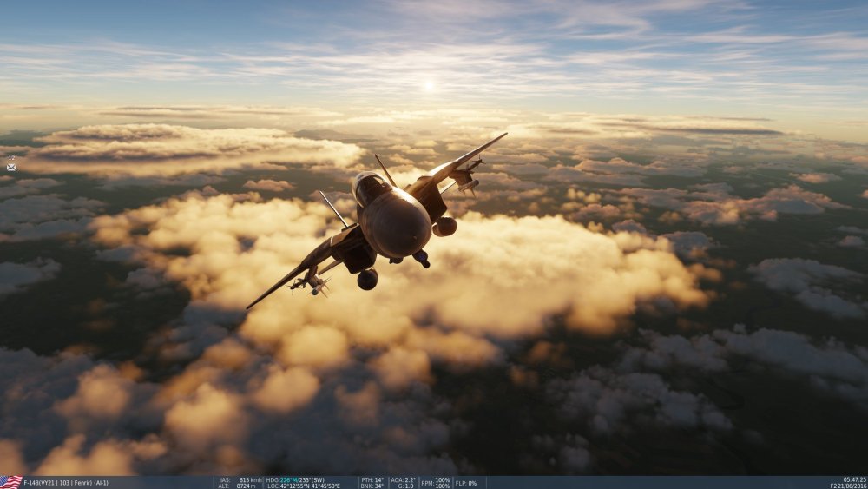Click the PTH 14° pitch indicator
The height and width of the screenshot is (489, 868).
click(x=372, y=479)
